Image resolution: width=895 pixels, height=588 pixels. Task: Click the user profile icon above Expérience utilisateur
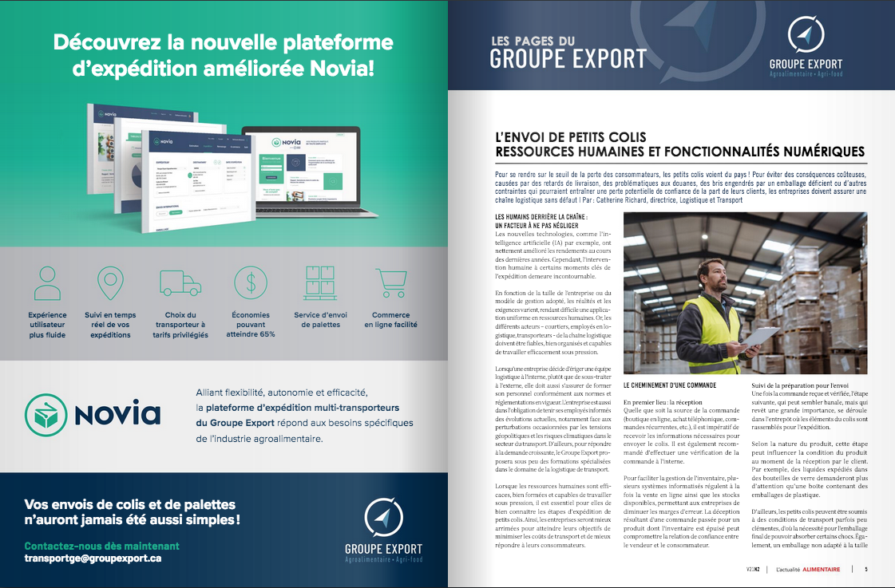coord(47,283)
